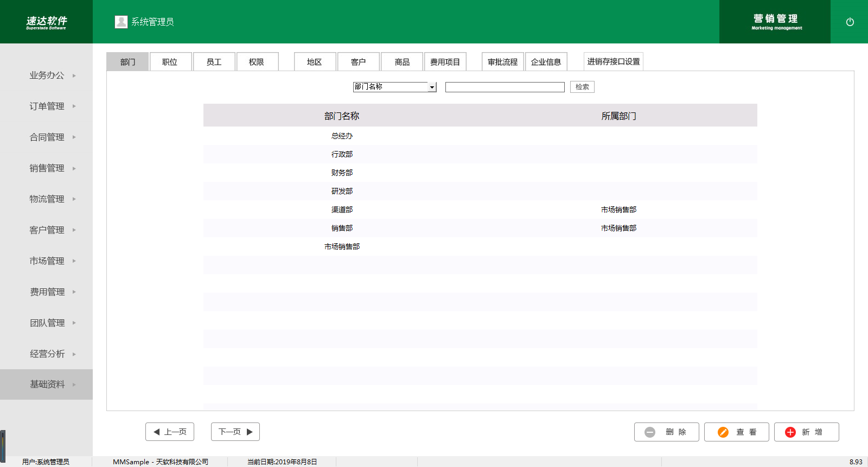This screenshot has width=868, height=467.
Task: Expand 客户管理 sidebar menu
Action: [47, 230]
